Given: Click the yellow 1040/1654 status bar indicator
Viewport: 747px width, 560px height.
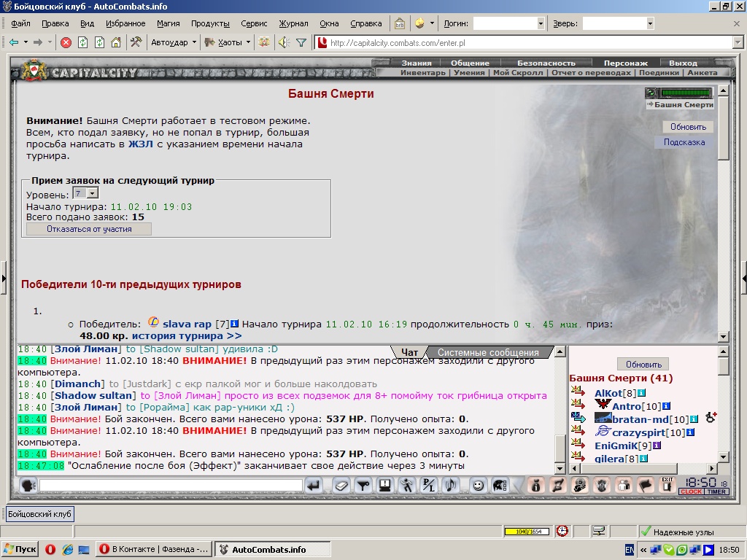Looking at the screenshot, I should pos(527,532).
